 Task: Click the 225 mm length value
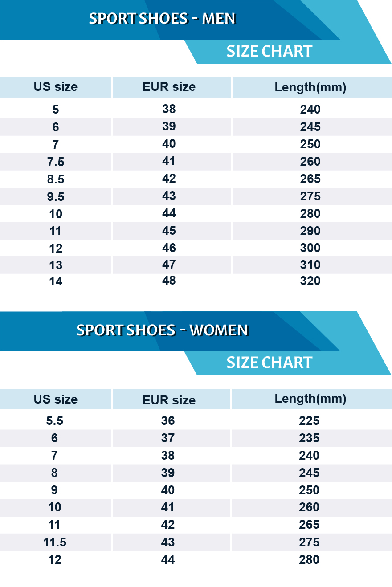[x=310, y=421]
